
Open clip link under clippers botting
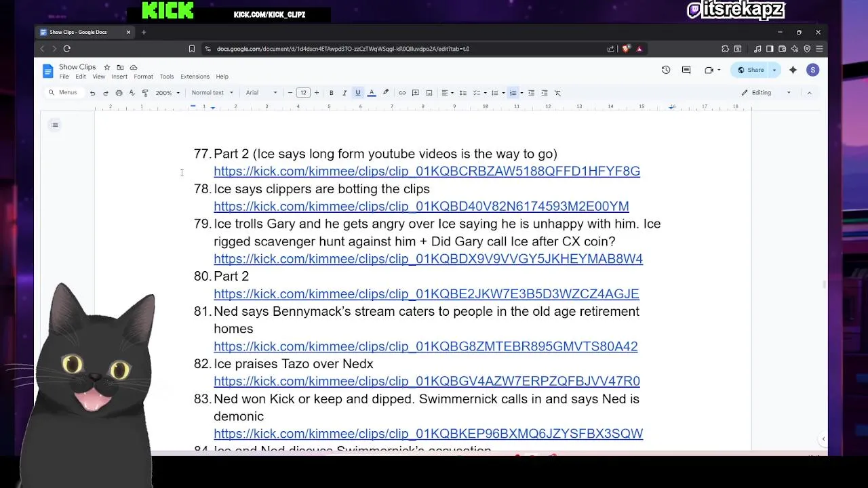(421, 206)
